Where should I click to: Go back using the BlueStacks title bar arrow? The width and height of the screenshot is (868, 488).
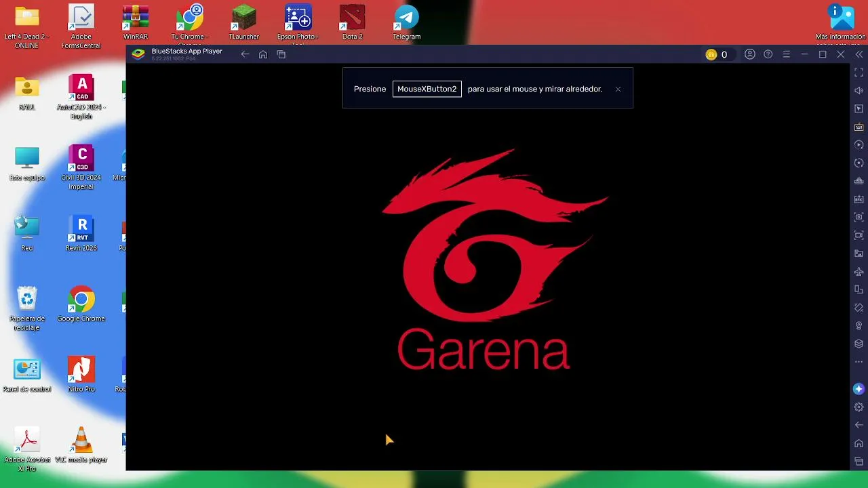(245, 55)
